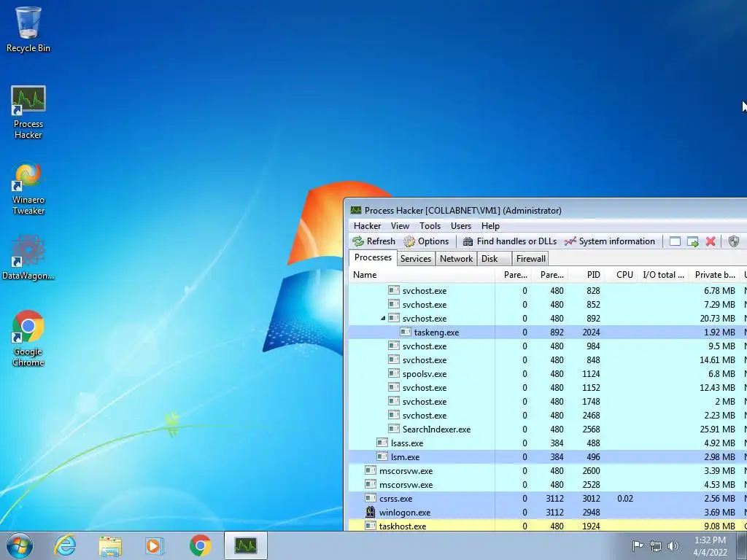This screenshot has width=747, height=560.
Task: Sort by the CPU column header
Action: 622,275
